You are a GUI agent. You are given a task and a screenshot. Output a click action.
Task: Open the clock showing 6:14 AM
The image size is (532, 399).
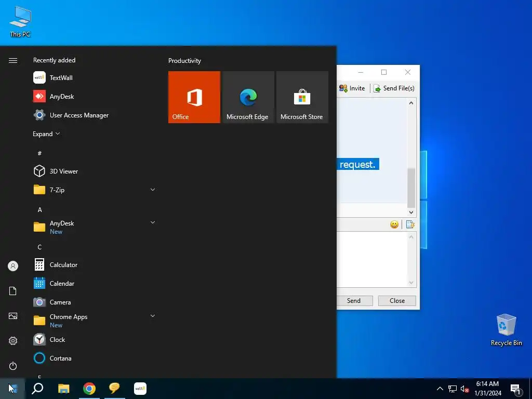(x=487, y=389)
